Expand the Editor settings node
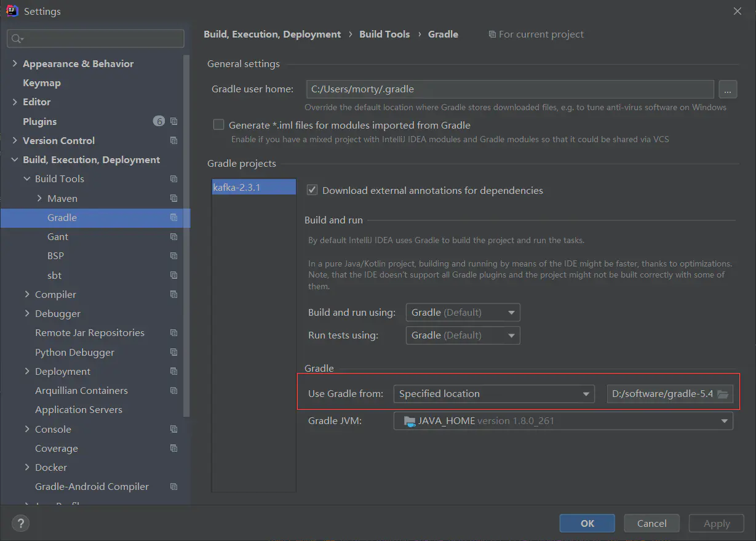The height and width of the screenshot is (541, 756). (15, 102)
